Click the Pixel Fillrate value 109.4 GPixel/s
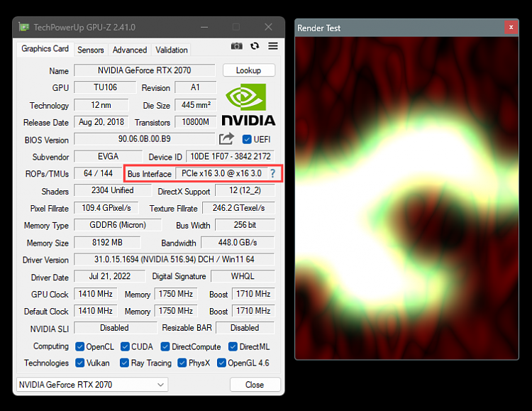 (106, 208)
